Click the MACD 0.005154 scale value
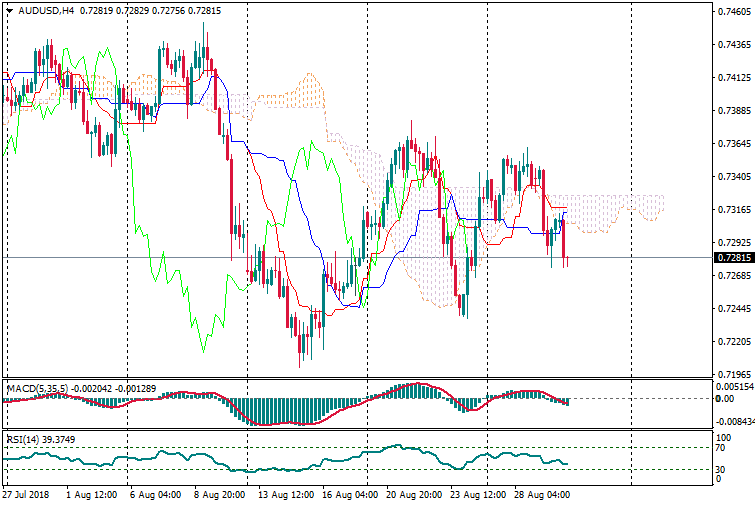Viewport: 755px width, 506px height. coord(734,386)
